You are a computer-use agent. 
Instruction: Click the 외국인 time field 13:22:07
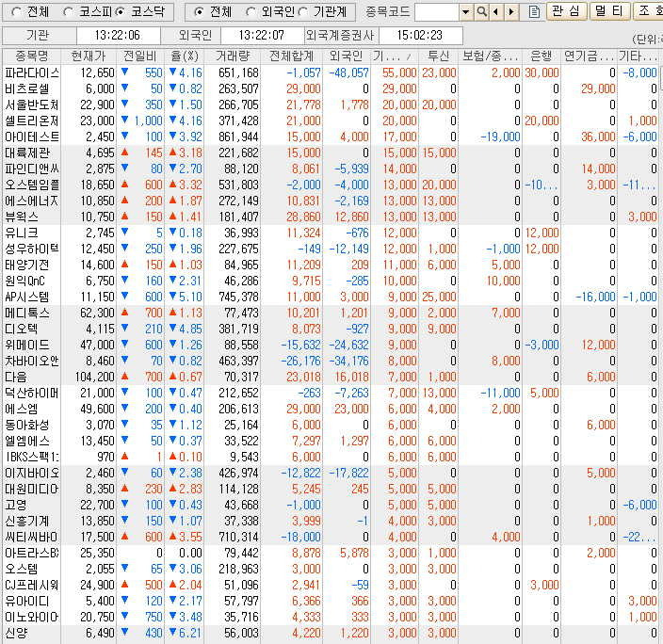pos(262,36)
